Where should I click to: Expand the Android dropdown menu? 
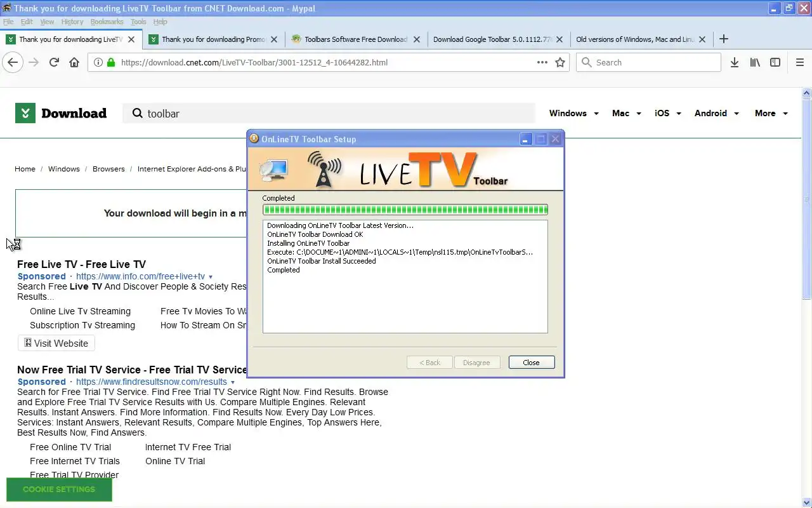[x=716, y=113]
